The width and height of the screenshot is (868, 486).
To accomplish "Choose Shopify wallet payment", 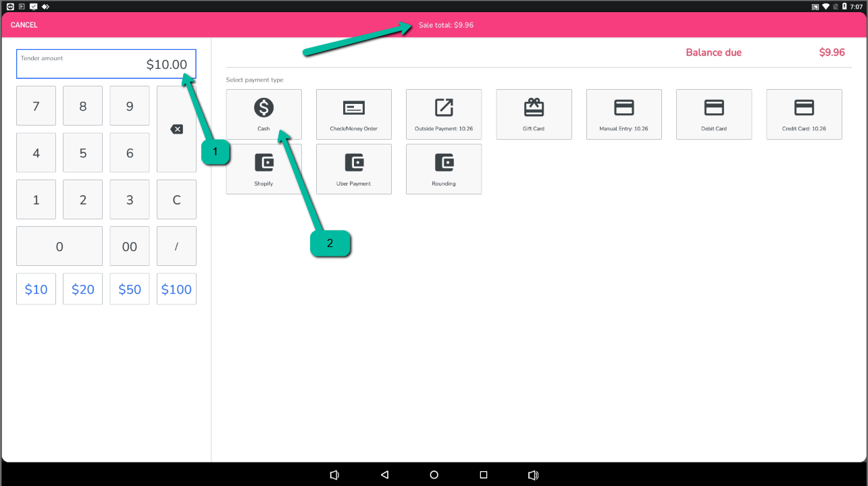I will coord(263,169).
